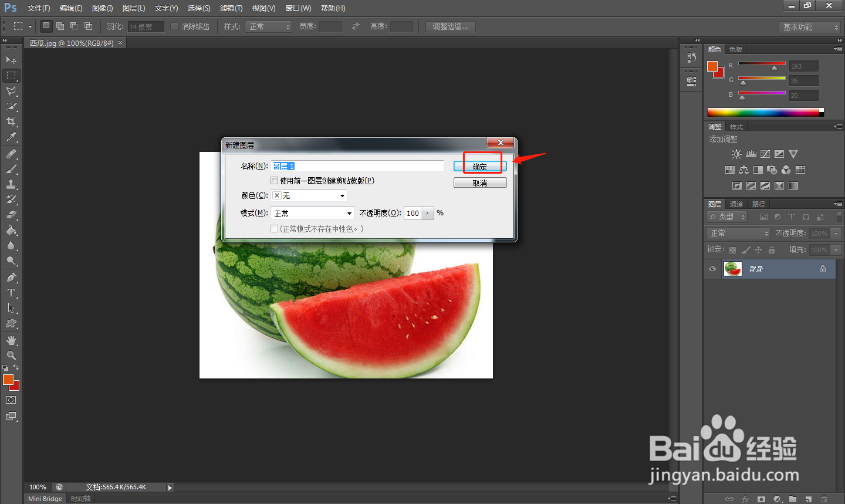Open the Layers panel 填充 dropdown arrow
This screenshot has height=504, width=845.
[836, 250]
